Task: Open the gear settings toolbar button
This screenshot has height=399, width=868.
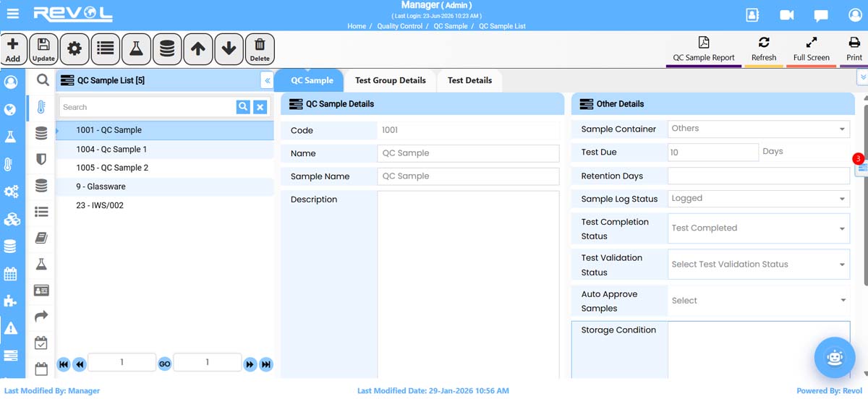Action: pos(75,49)
